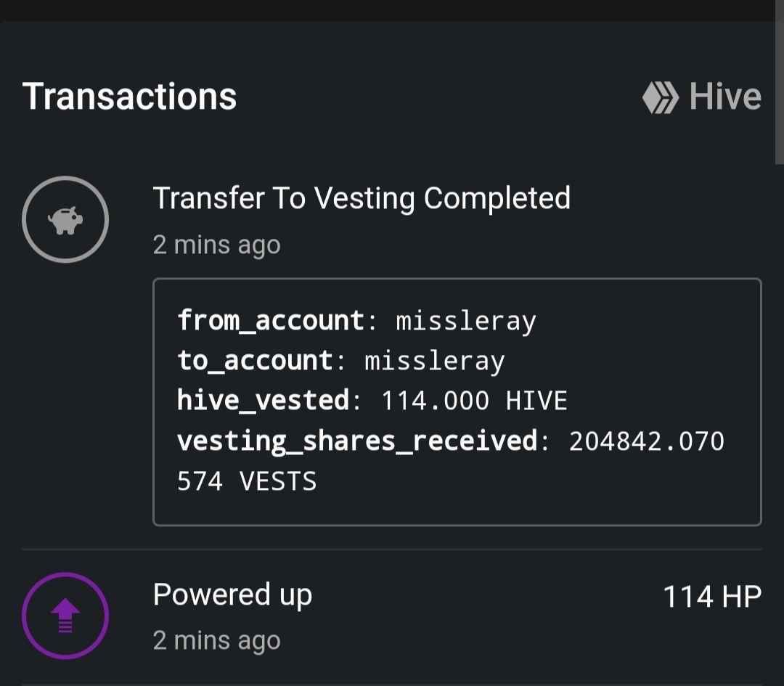Click the to_account field label
Screen dimensions: 784x686
(x=255, y=361)
